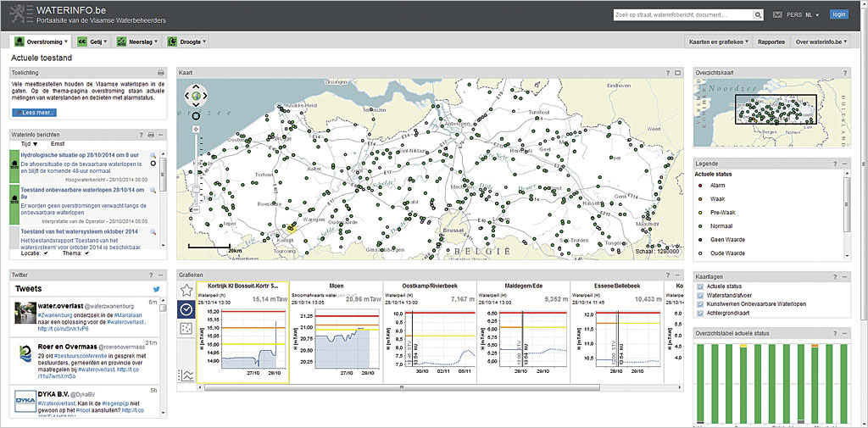Image resolution: width=868 pixels, height=428 pixels.
Task: Open the mail envelope icon
Action: coord(778,15)
